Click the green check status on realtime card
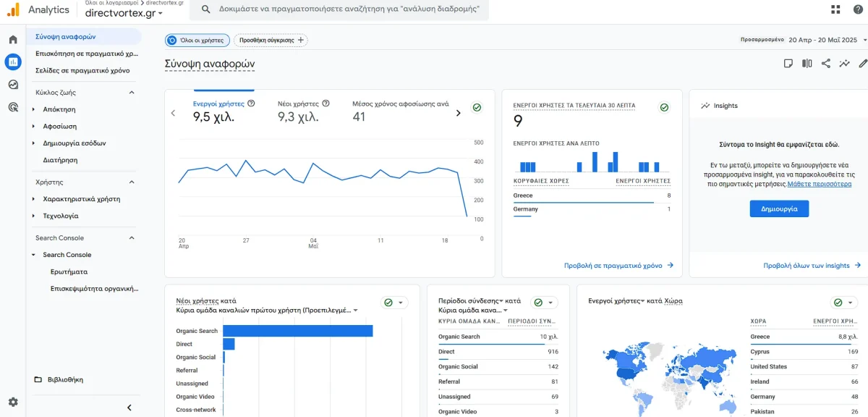Screen dimensions: 868x417 (x=664, y=107)
